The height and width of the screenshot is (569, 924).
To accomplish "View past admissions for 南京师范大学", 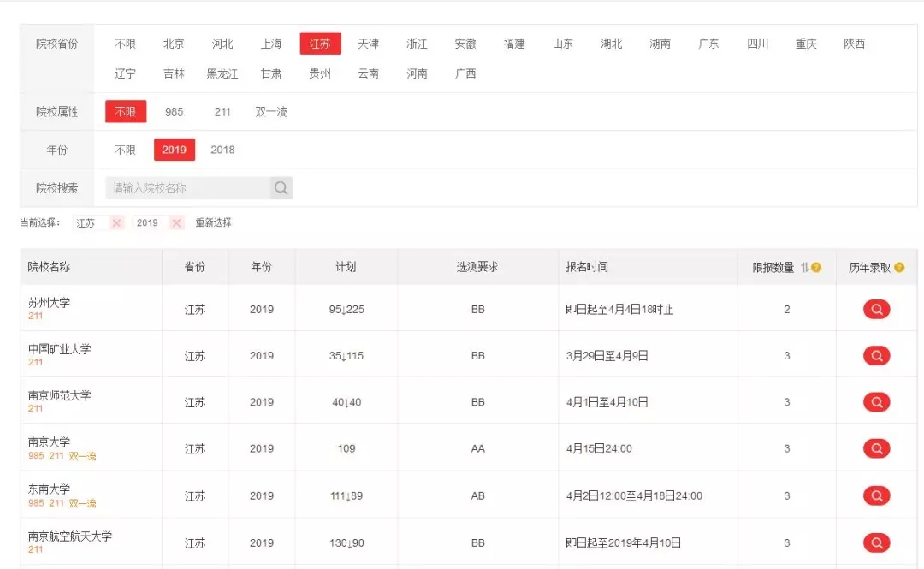I will click(x=876, y=402).
